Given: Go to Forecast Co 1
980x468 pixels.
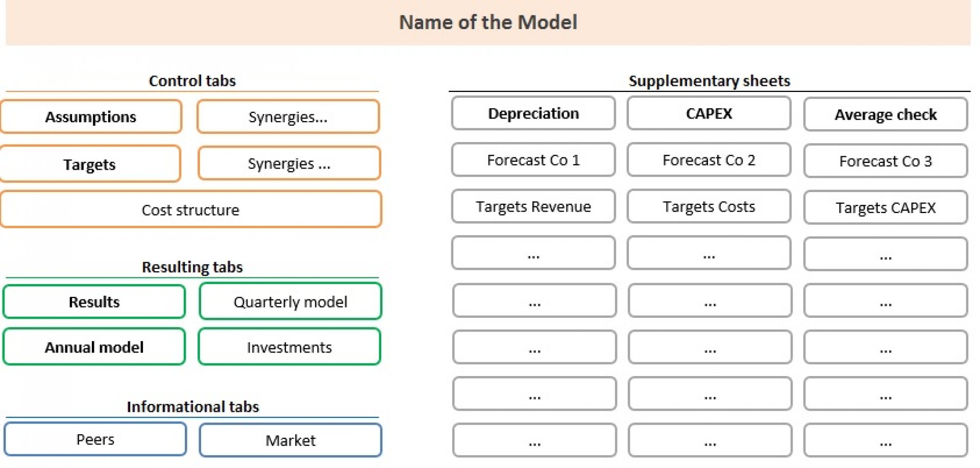Looking at the screenshot, I should (533, 160).
